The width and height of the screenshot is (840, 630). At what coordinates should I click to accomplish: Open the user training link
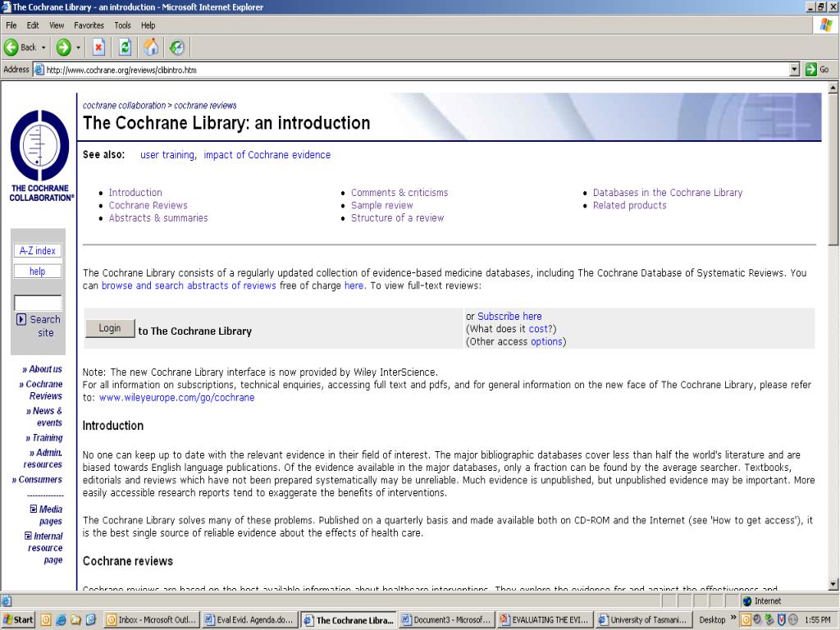tap(167, 155)
